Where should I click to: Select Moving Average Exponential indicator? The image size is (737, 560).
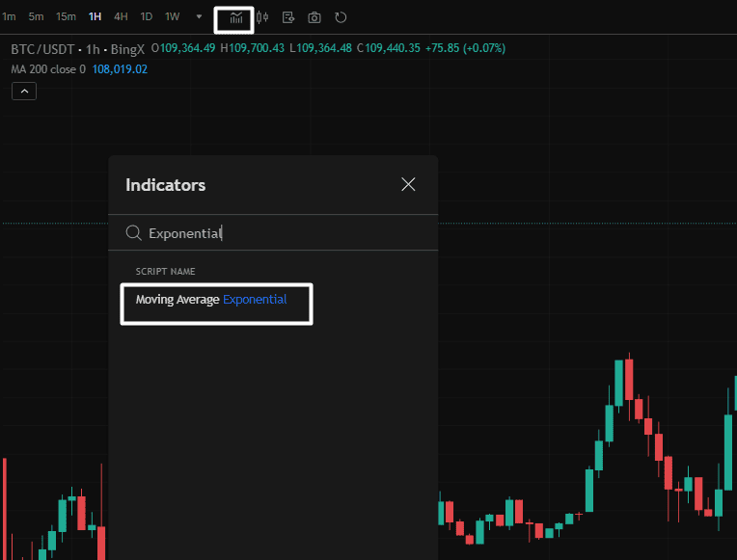(211, 300)
